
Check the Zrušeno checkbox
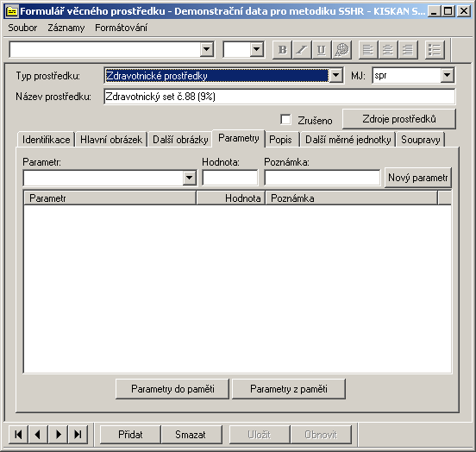[x=285, y=119]
